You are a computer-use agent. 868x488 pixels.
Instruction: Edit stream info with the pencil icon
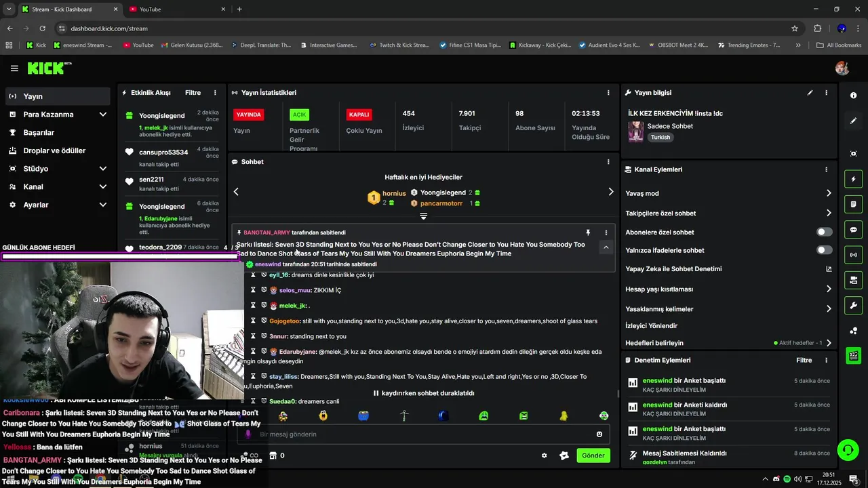click(810, 93)
